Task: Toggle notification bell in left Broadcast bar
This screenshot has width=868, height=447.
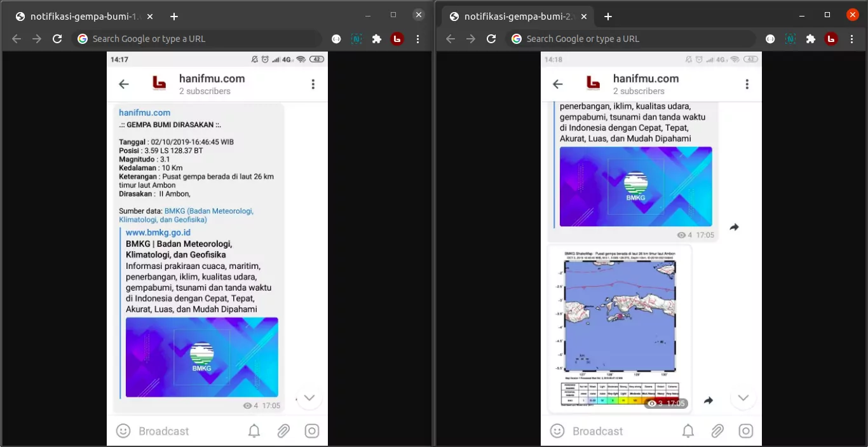Action: pos(254,431)
